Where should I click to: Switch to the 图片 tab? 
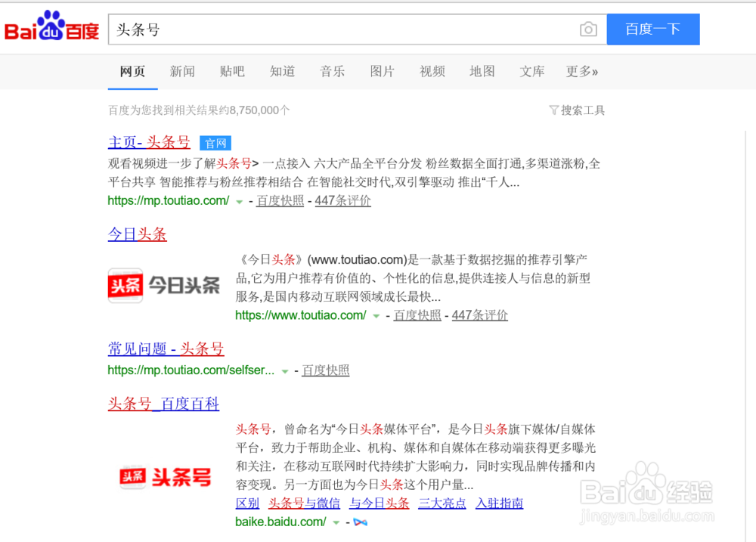pos(383,71)
